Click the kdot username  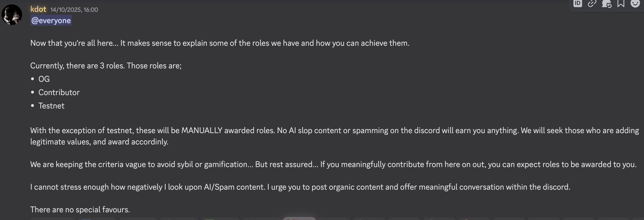point(38,9)
